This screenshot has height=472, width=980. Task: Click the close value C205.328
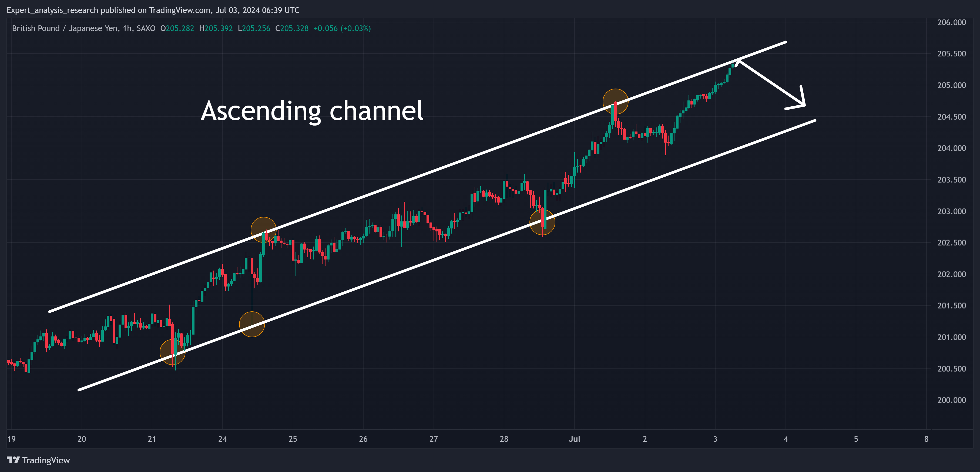(x=292, y=29)
